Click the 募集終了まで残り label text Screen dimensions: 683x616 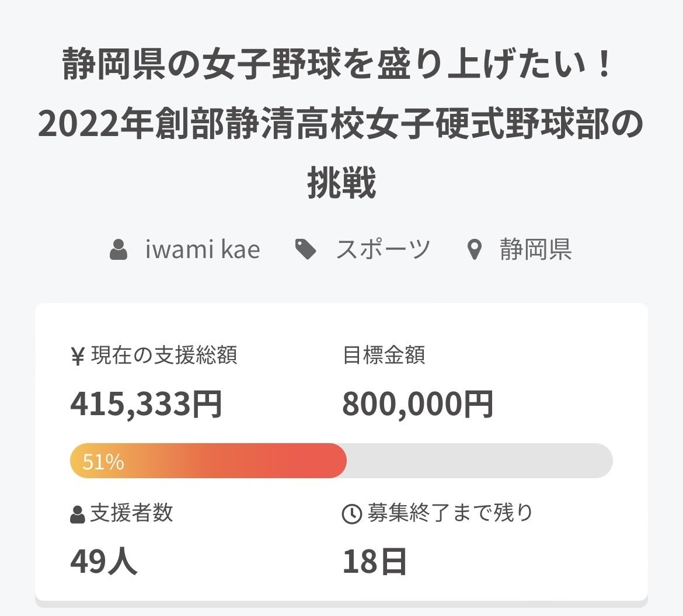tap(450, 513)
